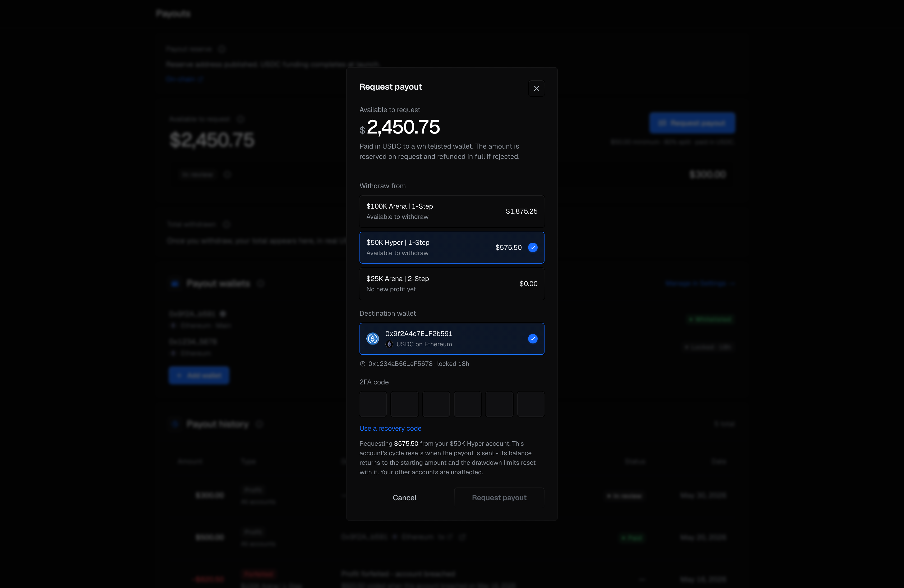Select the $50K Hyper 1-Step account
The image size is (904, 588).
pos(452,247)
